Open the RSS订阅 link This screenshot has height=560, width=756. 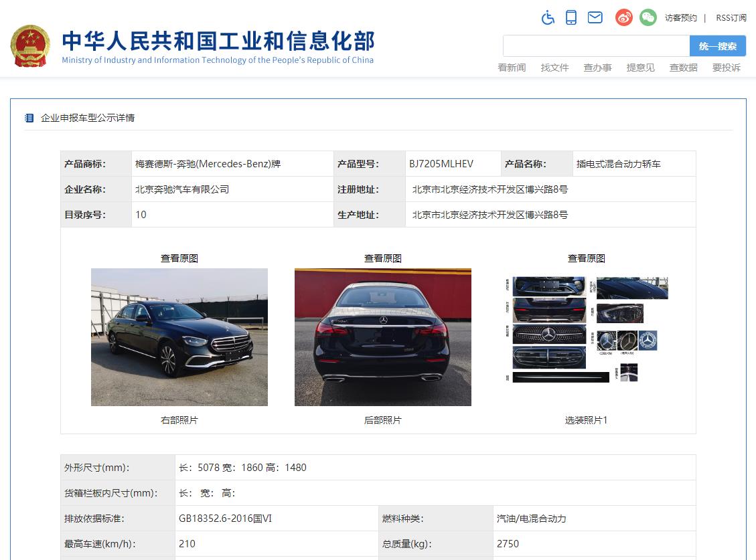pos(731,18)
